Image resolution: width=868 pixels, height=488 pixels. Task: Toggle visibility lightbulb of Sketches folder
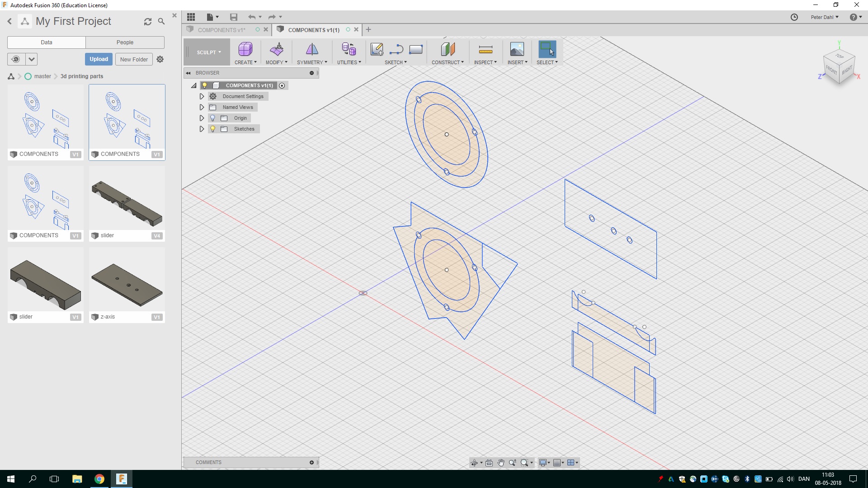coord(213,129)
